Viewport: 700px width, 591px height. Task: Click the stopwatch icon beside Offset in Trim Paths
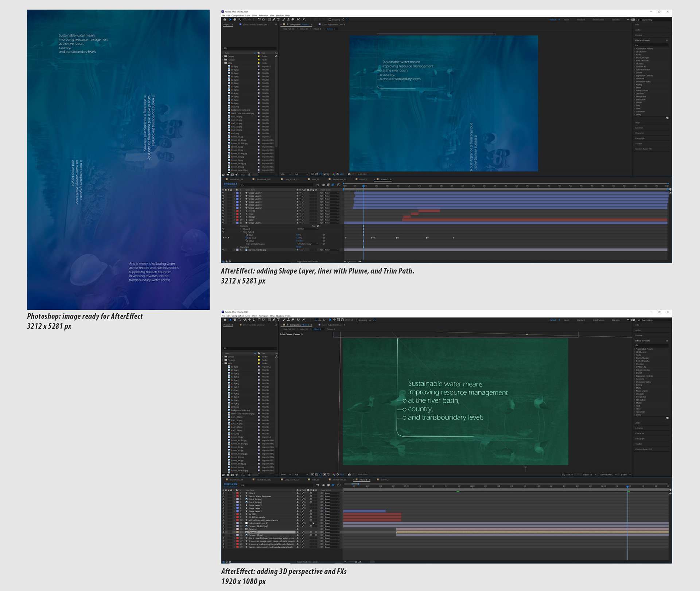[x=247, y=241]
